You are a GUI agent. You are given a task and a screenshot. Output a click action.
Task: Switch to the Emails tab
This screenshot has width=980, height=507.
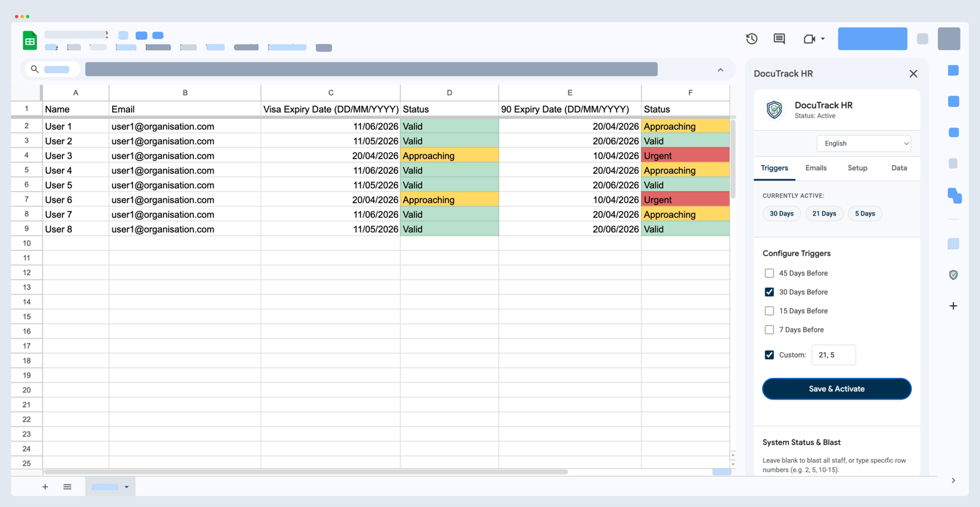click(816, 168)
